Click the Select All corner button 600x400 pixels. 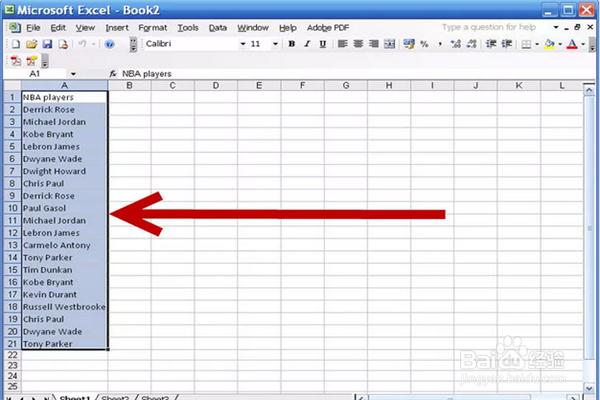coord(12,85)
